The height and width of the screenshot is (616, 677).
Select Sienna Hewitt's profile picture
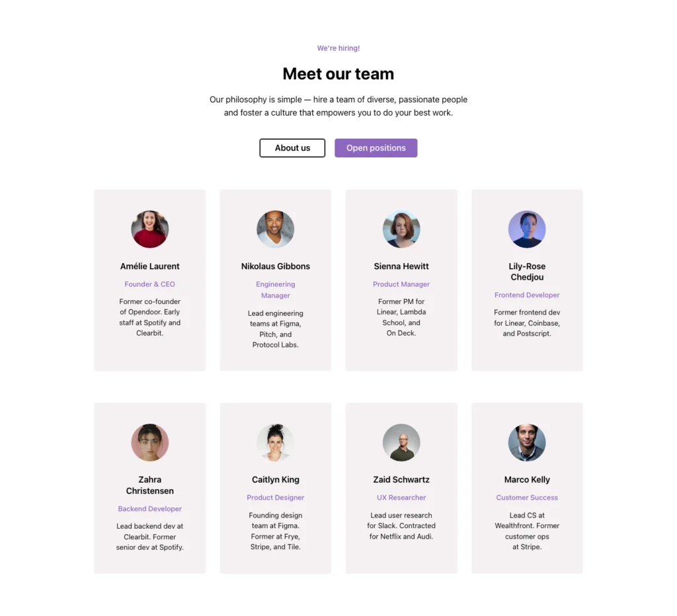pyautogui.click(x=401, y=229)
